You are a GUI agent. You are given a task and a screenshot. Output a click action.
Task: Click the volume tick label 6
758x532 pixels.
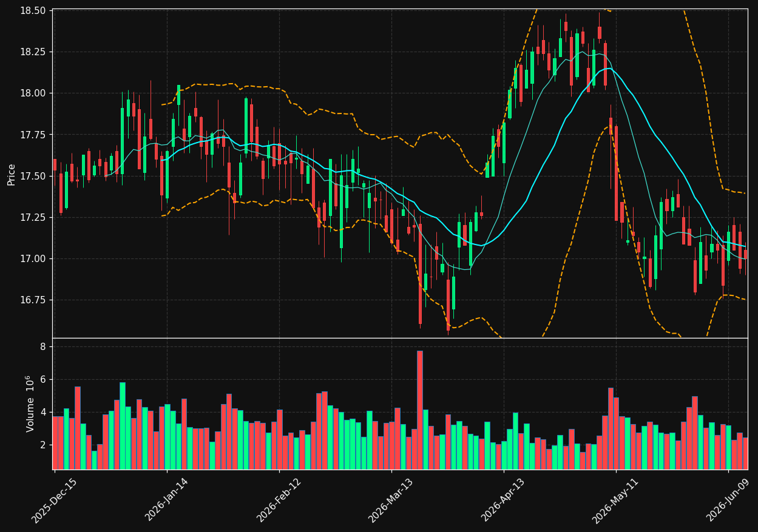(x=43, y=380)
